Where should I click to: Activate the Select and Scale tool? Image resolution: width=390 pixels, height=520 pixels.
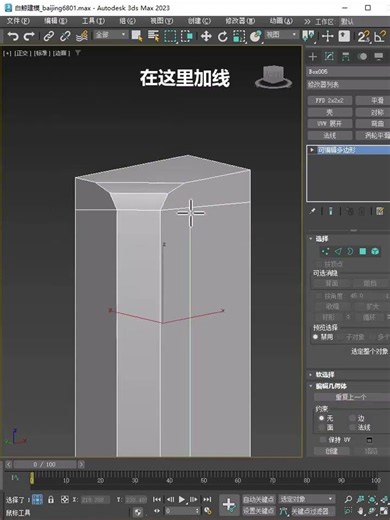239,36
